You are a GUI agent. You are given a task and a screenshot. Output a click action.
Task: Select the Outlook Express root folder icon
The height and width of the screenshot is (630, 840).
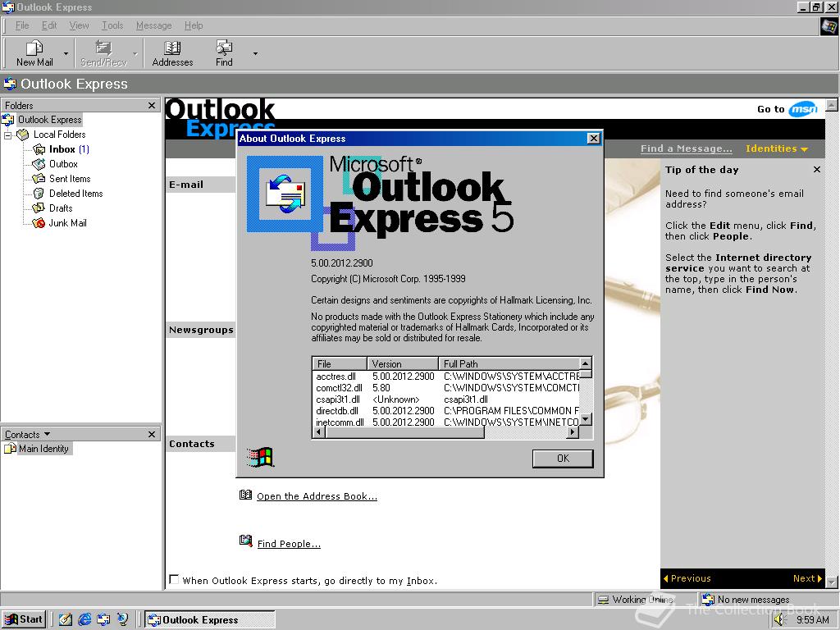tap(8, 120)
